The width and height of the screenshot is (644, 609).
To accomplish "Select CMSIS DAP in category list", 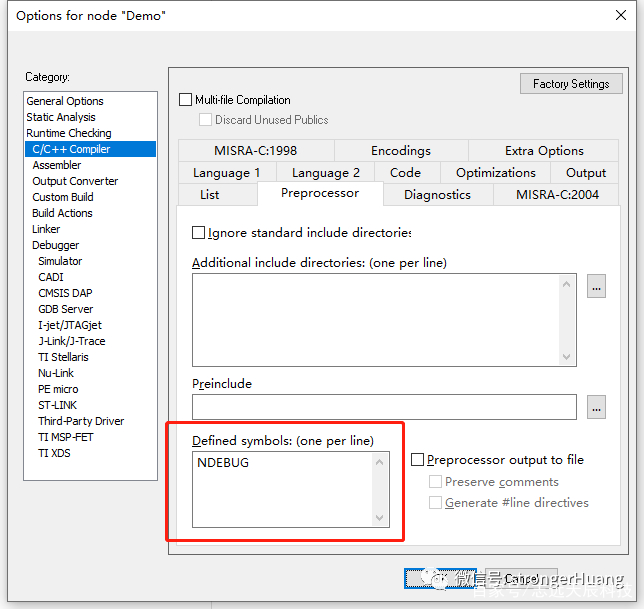I will point(90,293).
